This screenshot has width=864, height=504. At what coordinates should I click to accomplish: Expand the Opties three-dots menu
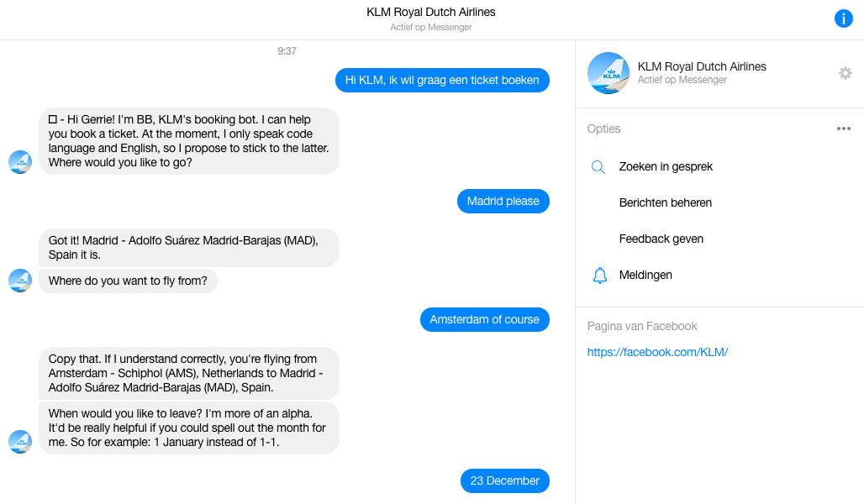pyautogui.click(x=843, y=129)
